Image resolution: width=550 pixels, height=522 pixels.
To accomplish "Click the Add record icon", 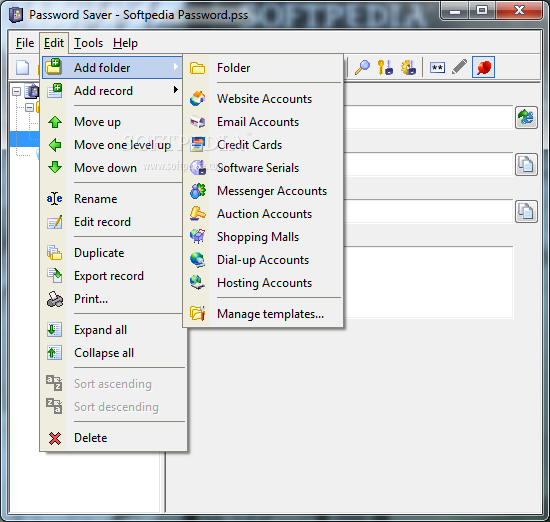I will tap(55, 91).
